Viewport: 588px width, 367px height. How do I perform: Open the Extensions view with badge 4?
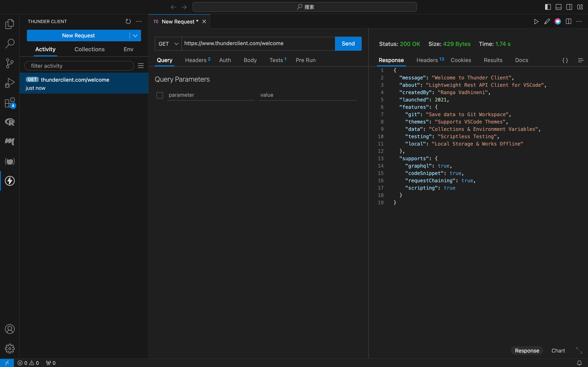[x=10, y=103]
